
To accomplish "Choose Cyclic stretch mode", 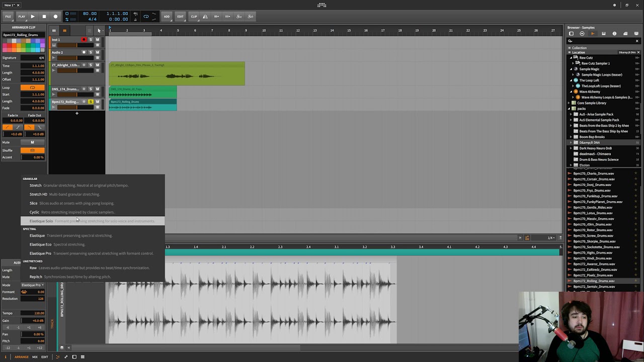I will pos(93,212).
